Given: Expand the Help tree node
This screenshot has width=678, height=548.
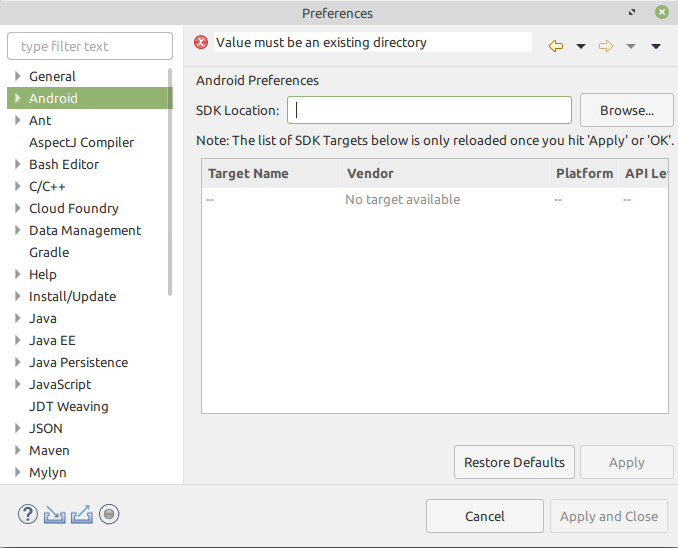Looking at the screenshot, I should tap(17, 274).
